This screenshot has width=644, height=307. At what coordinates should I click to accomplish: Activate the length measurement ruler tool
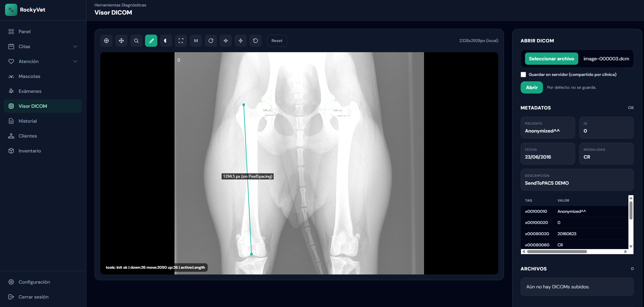click(151, 41)
